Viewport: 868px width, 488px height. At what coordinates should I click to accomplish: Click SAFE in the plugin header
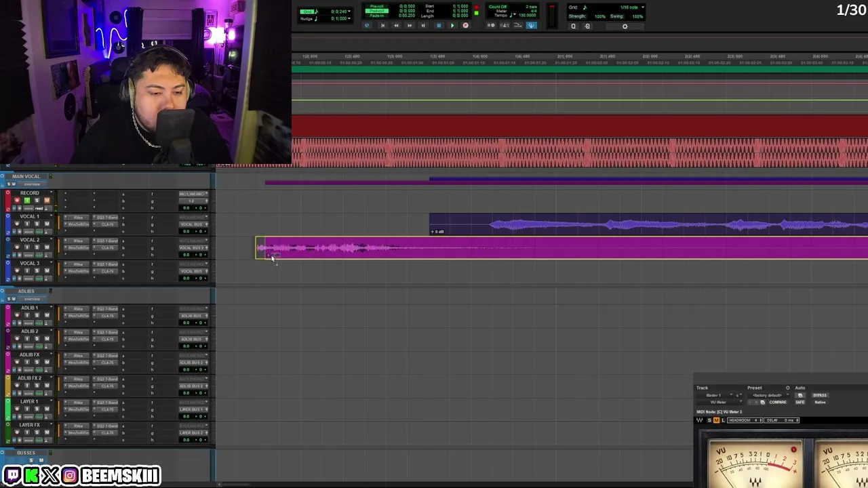(x=800, y=402)
